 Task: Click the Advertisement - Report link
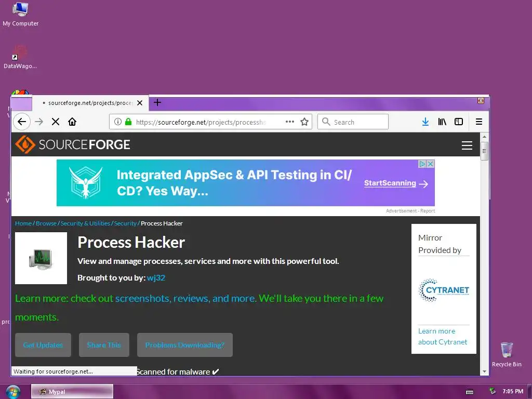coord(410,211)
